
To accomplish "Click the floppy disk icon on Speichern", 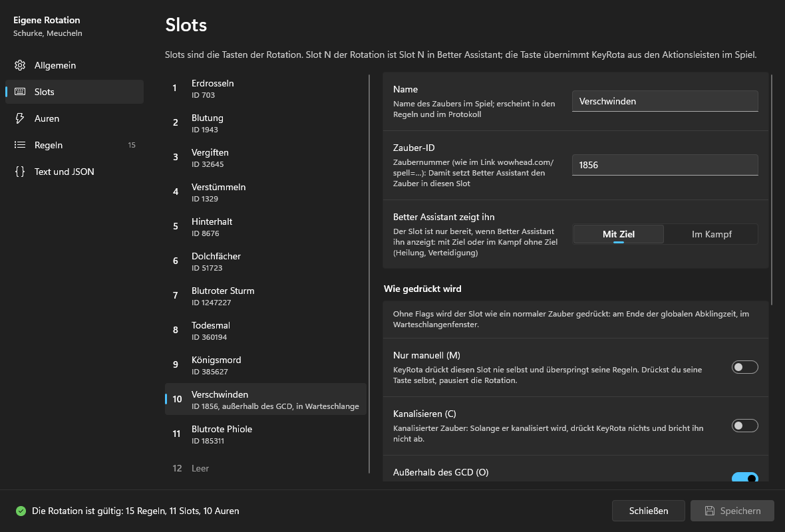I will tap(709, 511).
